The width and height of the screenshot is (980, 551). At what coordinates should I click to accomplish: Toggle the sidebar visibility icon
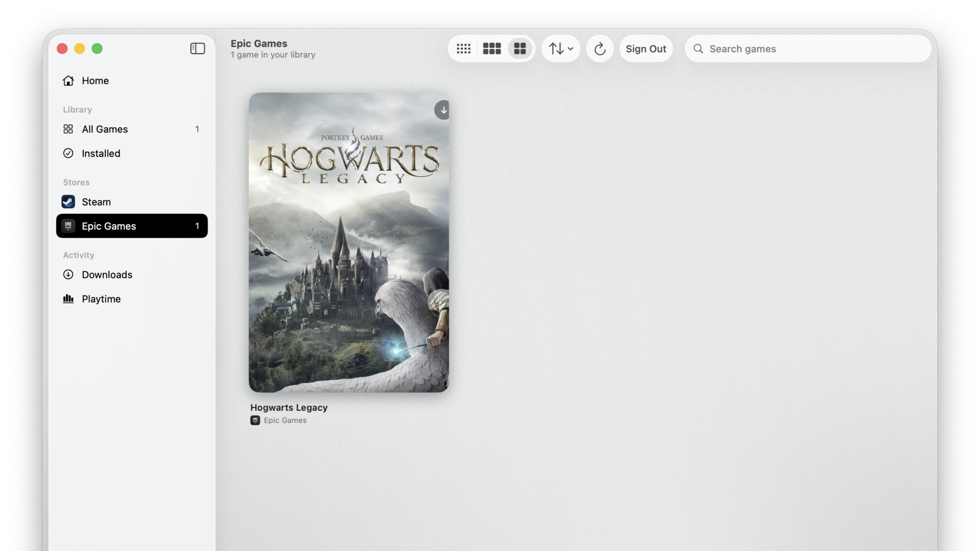click(198, 49)
